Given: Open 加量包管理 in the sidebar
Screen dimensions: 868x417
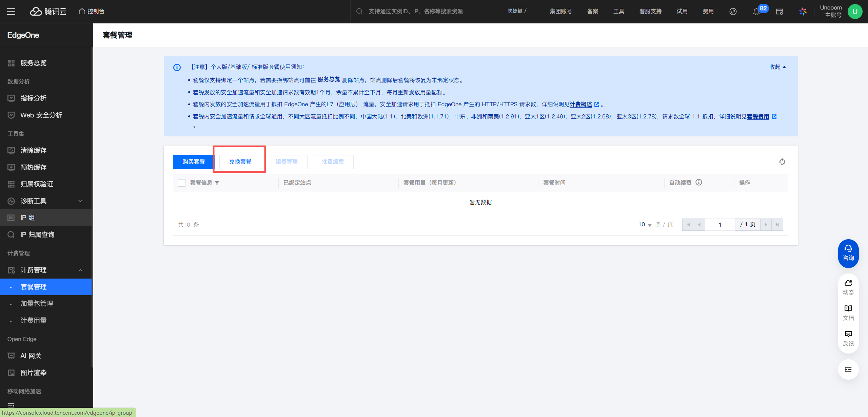Looking at the screenshot, I should pos(37,303).
